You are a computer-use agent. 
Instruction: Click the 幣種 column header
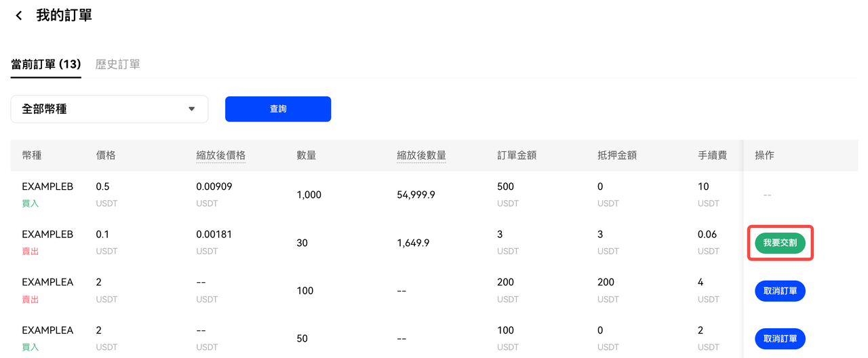coord(32,155)
